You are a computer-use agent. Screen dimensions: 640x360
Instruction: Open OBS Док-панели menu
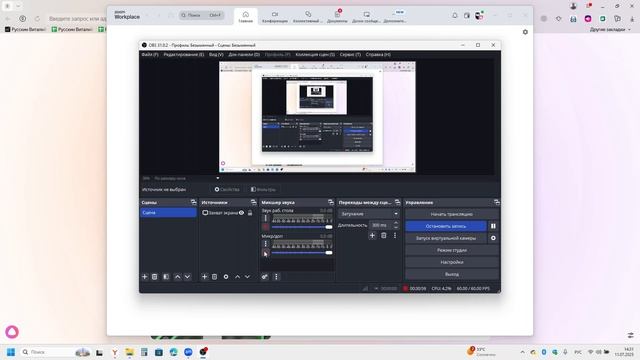pos(244,54)
